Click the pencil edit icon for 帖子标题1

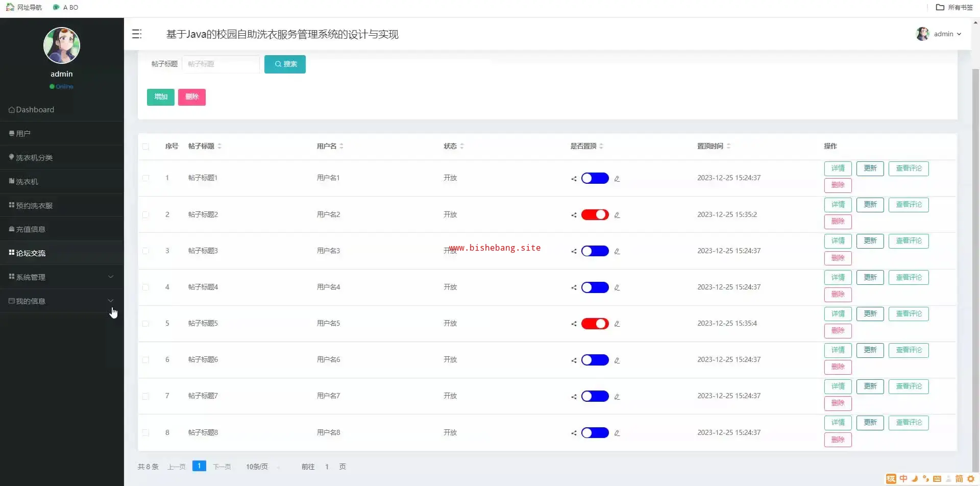click(x=617, y=179)
